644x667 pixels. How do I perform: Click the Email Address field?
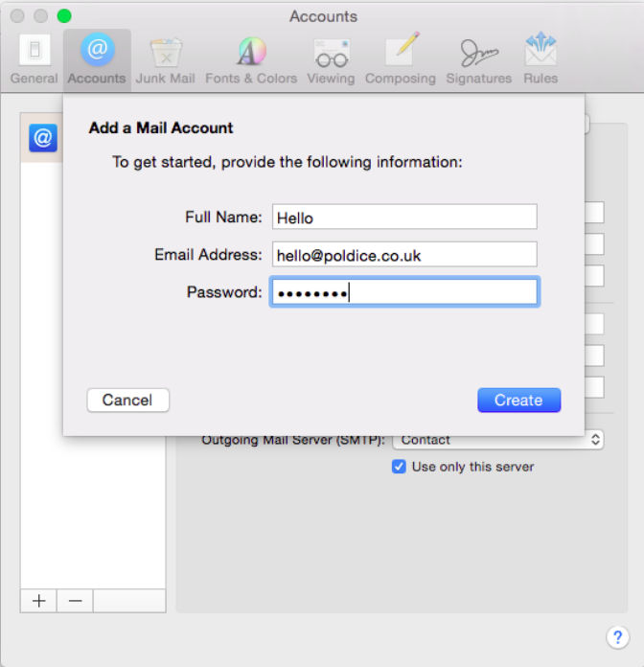tap(404, 255)
